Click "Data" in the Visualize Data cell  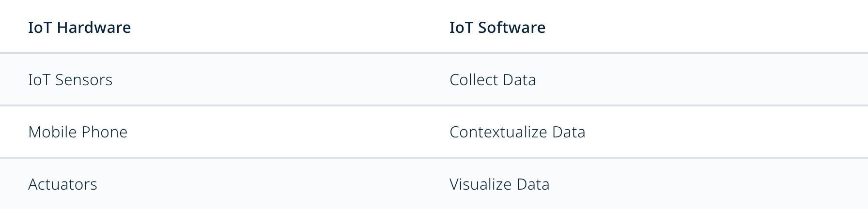pos(533,184)
